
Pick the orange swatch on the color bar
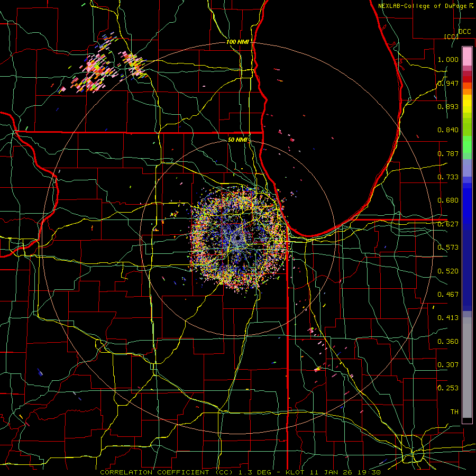tap(467, 91)
